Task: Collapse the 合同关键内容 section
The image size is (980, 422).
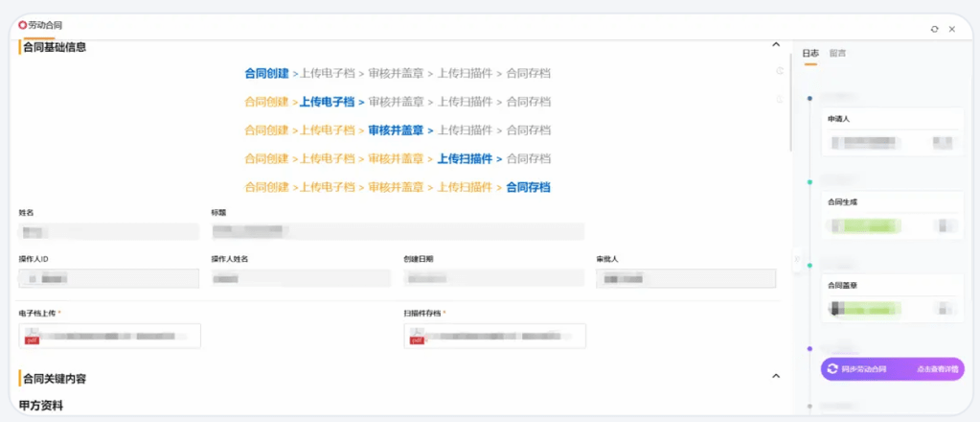Action: pos(776,376)
